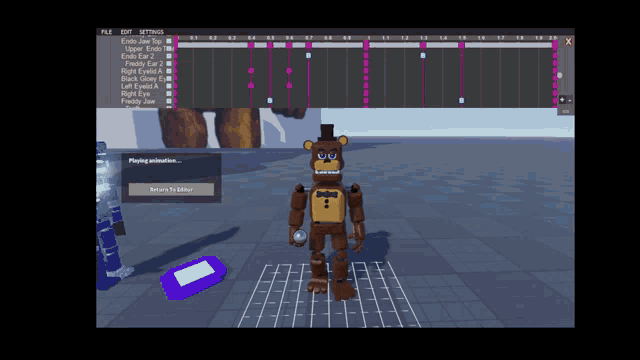Select the Black Gloey Eye track
640x360 pixels.
point(143,79)
